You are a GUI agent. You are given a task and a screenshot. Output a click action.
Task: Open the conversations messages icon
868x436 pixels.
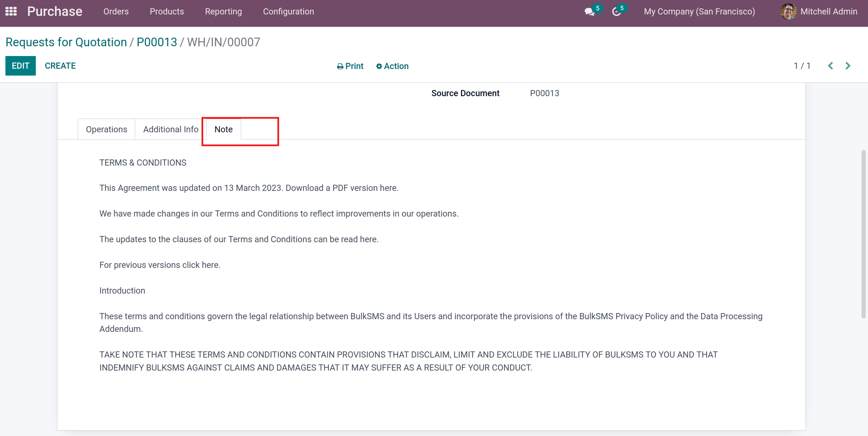pos(589,12)
